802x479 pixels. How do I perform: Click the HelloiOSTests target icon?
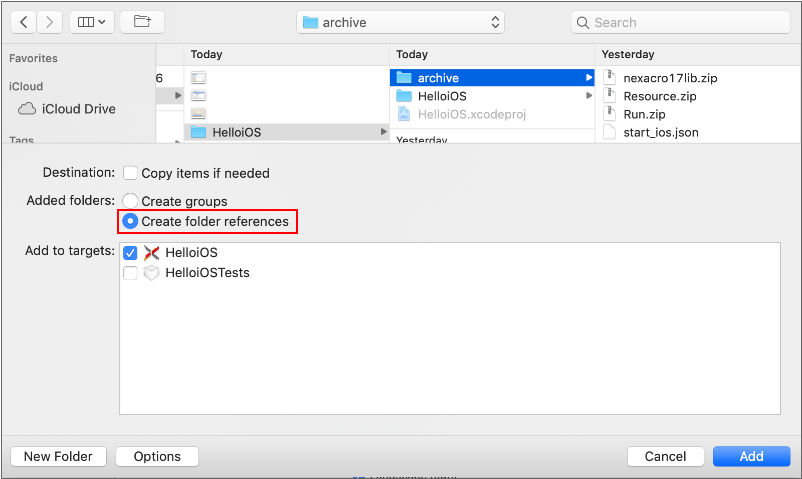(x=152, y=272)
